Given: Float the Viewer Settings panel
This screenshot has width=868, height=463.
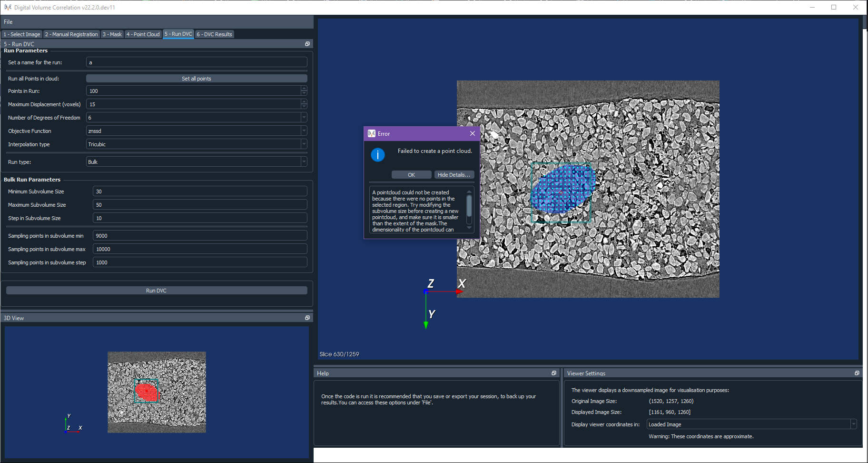Looking at the screenshot, I should click(x=858, y=373).
